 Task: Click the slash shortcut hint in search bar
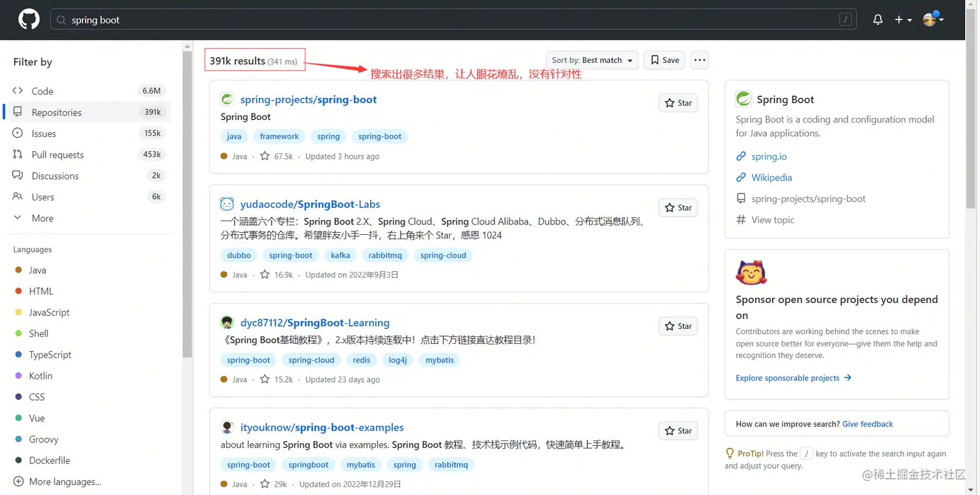845,19
